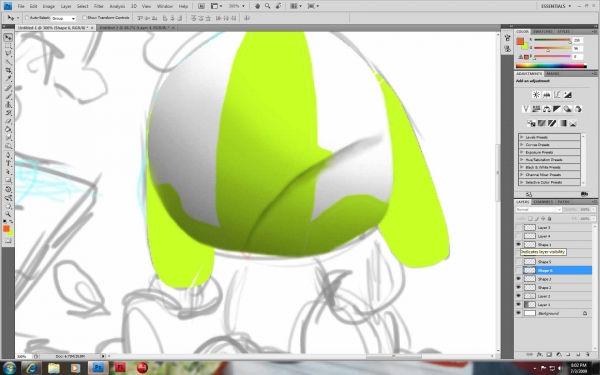The image size is (600, 375).
Task: Add a Gradient Map adjustment
Action: tap(562, 124)
